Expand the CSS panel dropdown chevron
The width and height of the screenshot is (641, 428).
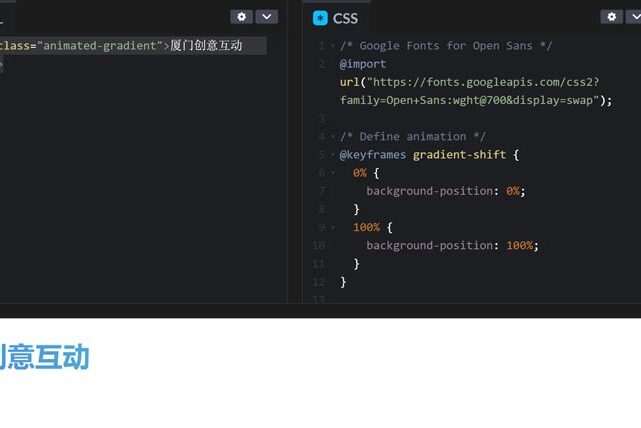pyautogui.click(x=634, y=17)
